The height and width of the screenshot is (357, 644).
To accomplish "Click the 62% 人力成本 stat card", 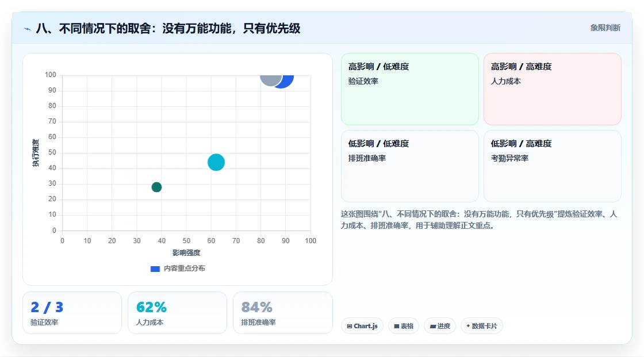I will pyautogui.click(x=178, y=313).
